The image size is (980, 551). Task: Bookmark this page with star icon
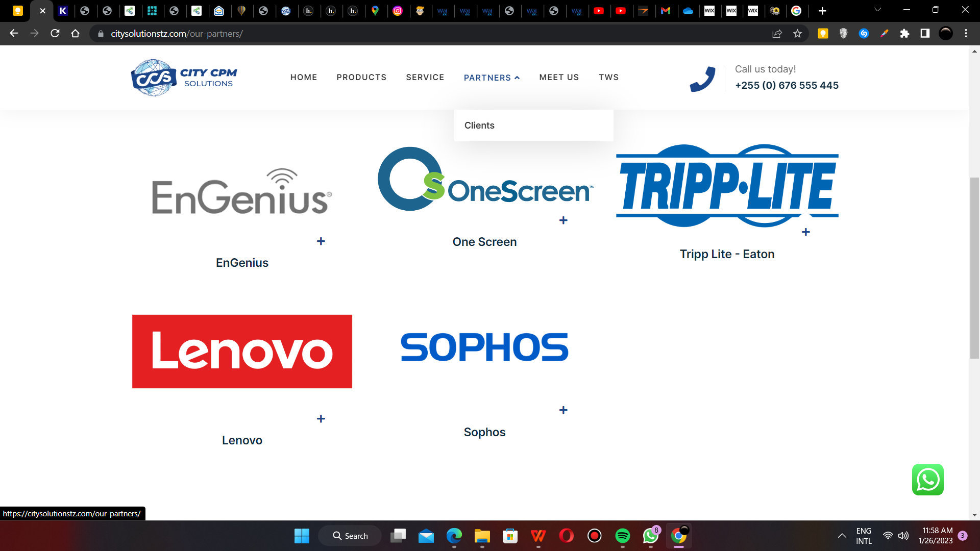(x=797, y=34)
